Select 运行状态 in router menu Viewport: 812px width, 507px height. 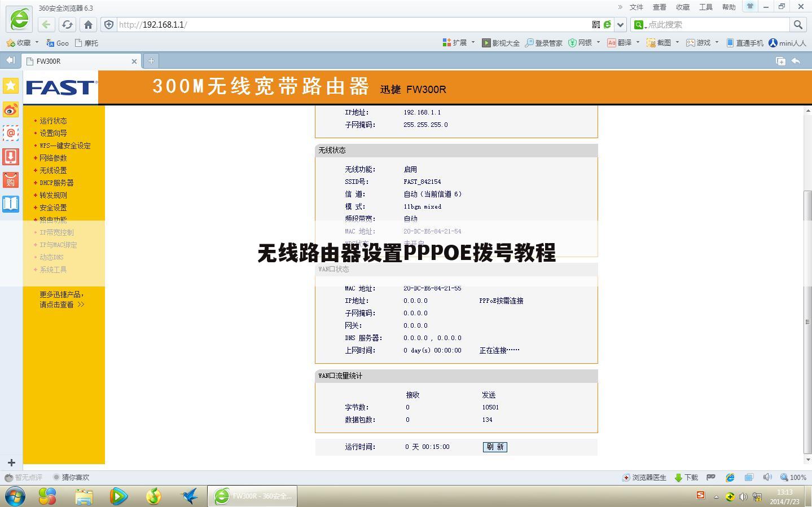53,121
